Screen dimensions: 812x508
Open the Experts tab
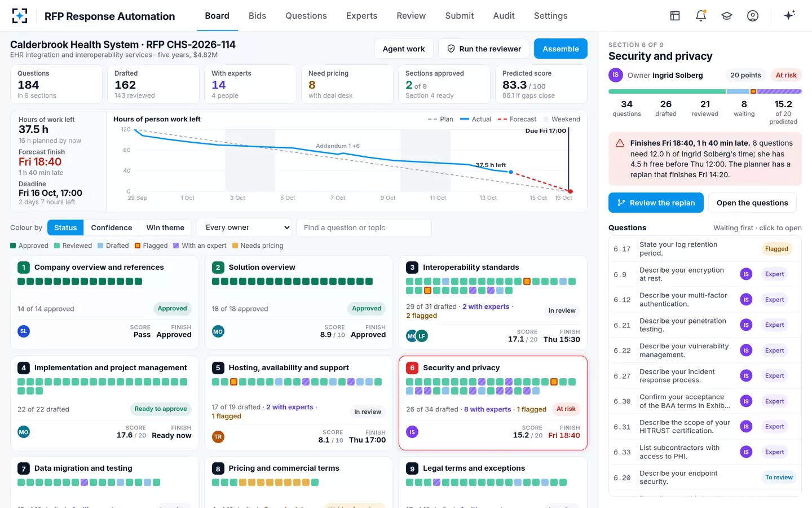click(361, 16)
